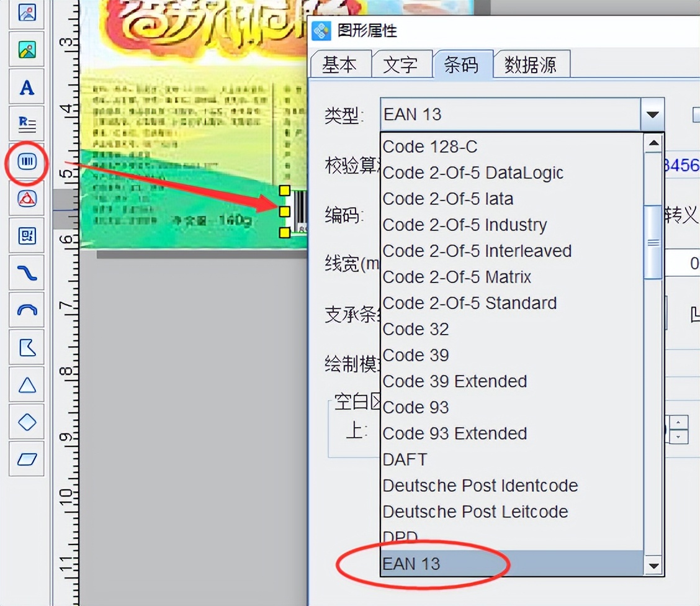
Task: Choose Code 2-Of-5 Matrix option
Action: click(512, 277)
